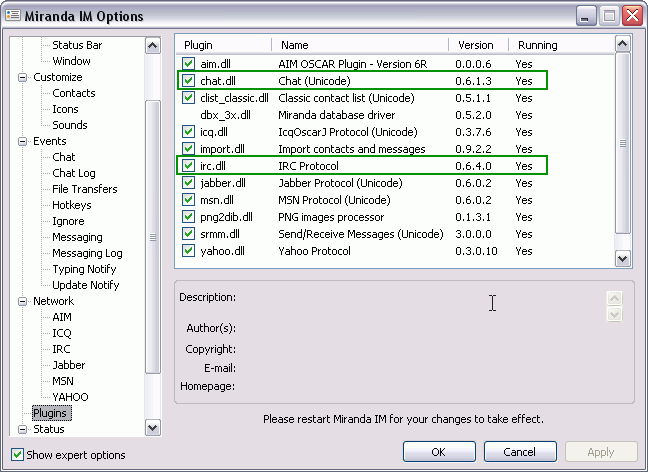
Task: Click the Miranda IM Options title icon
Action: pyautogui.click(x=13, y=15)
